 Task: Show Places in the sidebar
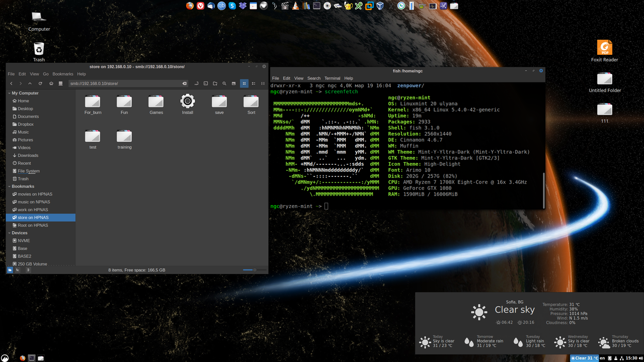point(10,270)
